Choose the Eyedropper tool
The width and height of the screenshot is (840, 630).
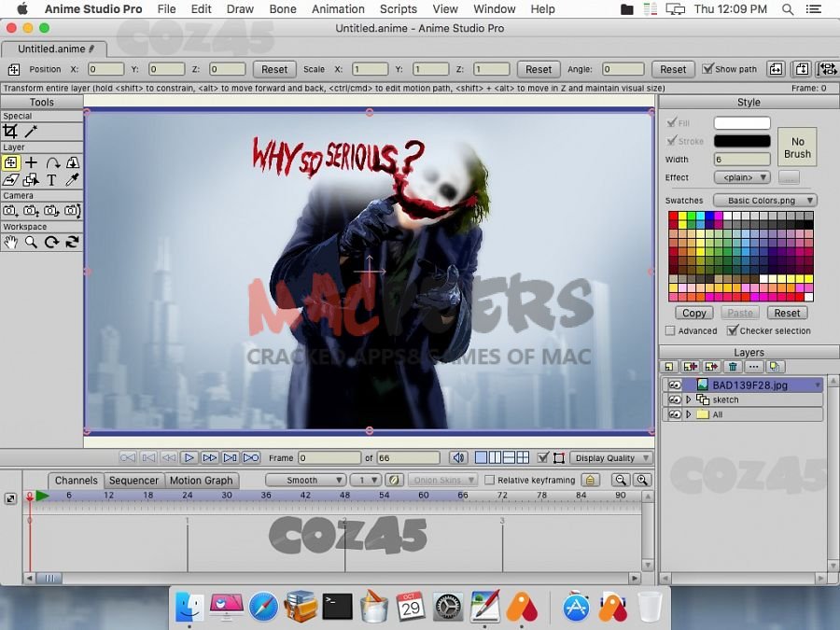tap(72, 179)
